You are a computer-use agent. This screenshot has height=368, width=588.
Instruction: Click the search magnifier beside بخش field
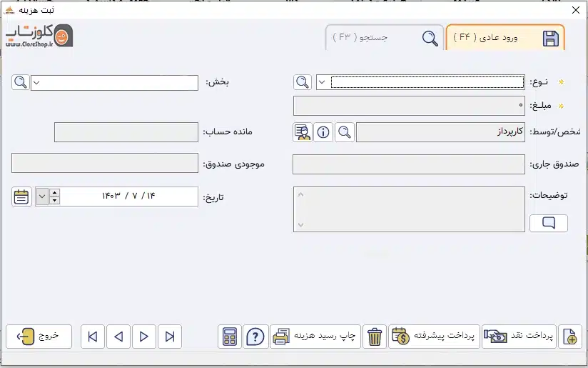21,82
